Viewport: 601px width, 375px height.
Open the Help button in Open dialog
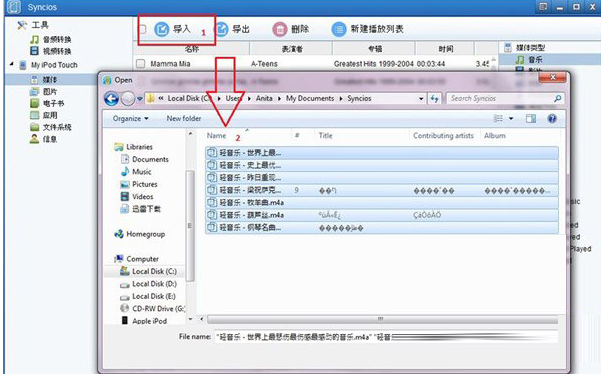click(552, 118)
